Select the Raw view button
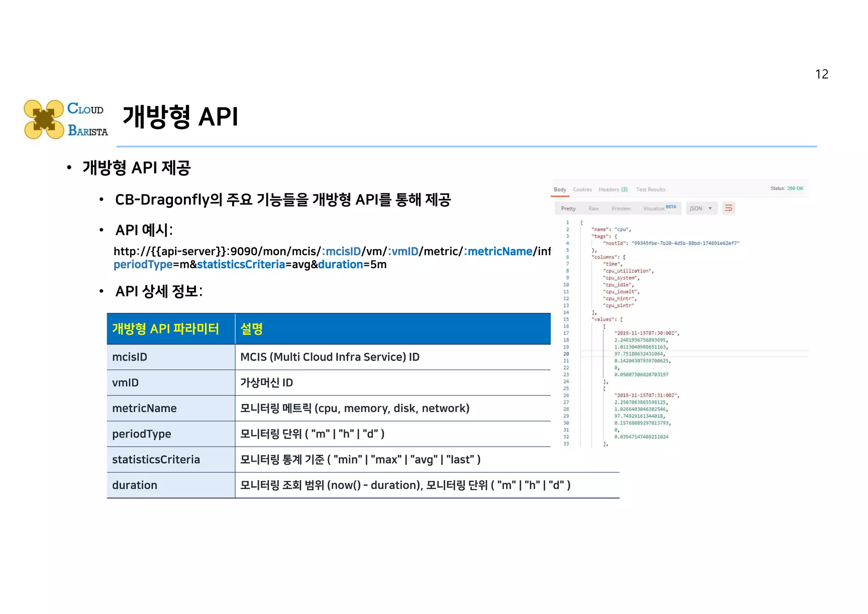 [593, 208]
